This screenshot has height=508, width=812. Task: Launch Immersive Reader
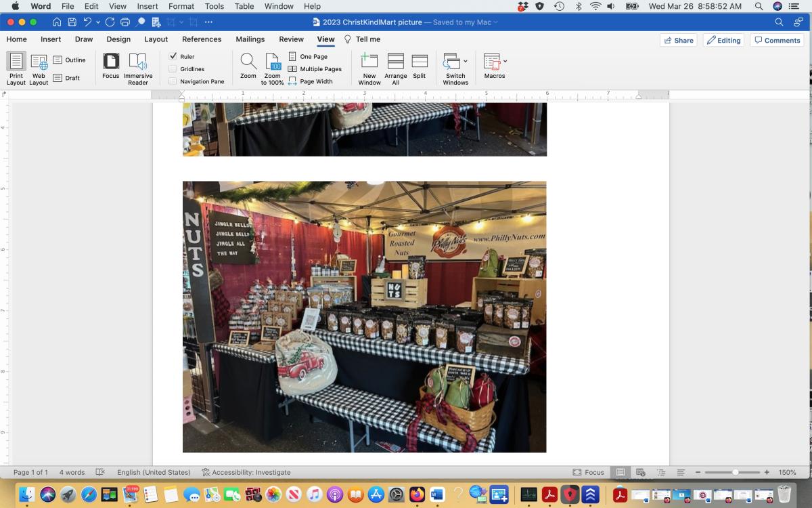pyautogui.click(x=138, y=69)
